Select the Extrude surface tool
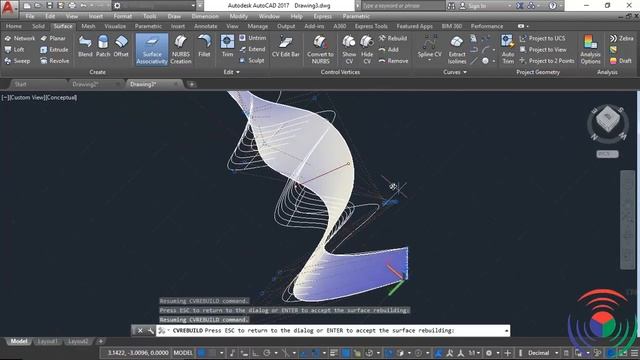Screen dimensions: 640x360 click(x=54, y=49)
